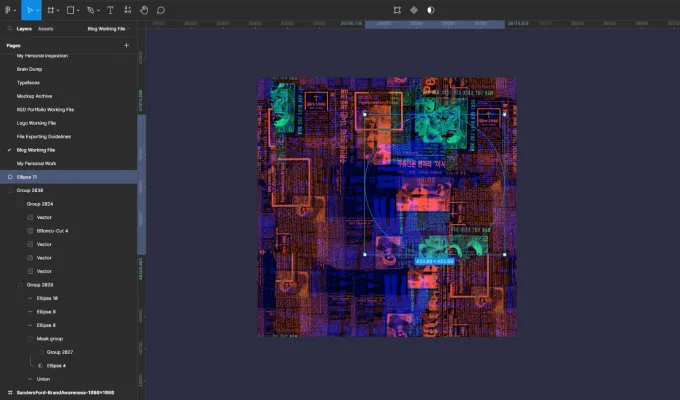This screenshot has height=400, width=680.
Task: Click the Edit object icon in toolbar
Action: [397, 10]
